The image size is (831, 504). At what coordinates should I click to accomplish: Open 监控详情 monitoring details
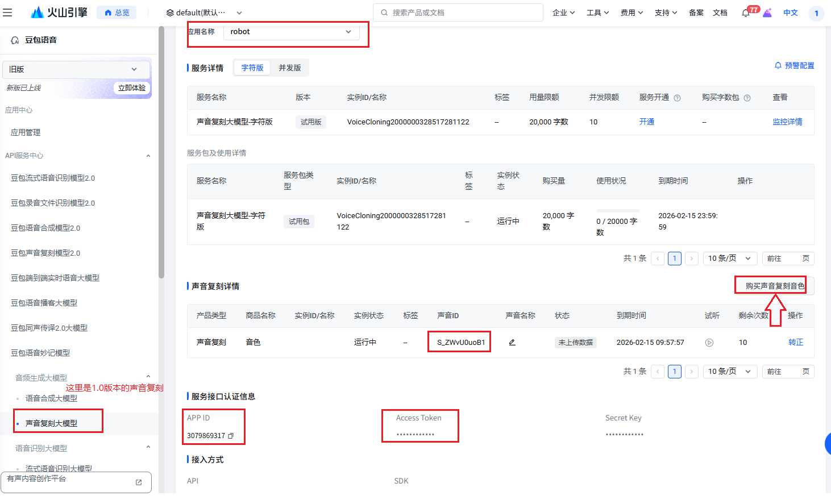(x=787, y=122)
